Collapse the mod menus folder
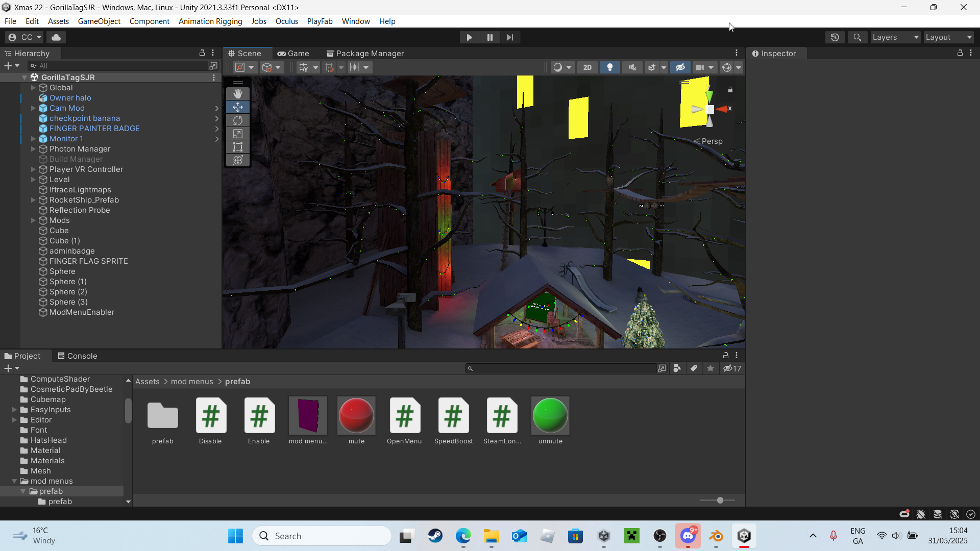This screenshot has height=551, width=980. [14, 481]
